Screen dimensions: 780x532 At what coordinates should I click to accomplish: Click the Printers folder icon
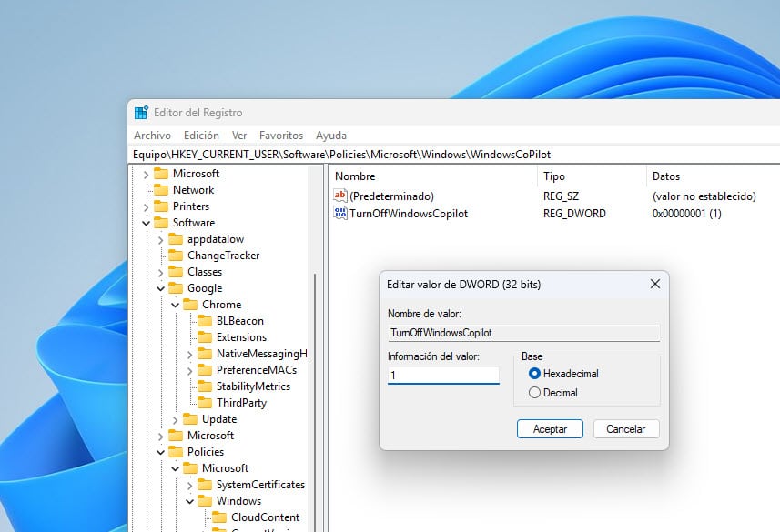(x=161, y=206)
